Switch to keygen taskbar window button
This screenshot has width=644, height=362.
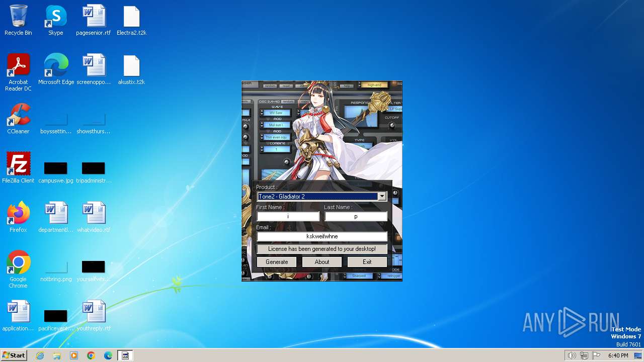125,355
